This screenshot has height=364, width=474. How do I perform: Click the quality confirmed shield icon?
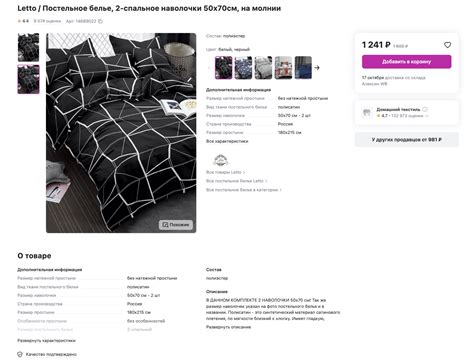pos(20,354)
